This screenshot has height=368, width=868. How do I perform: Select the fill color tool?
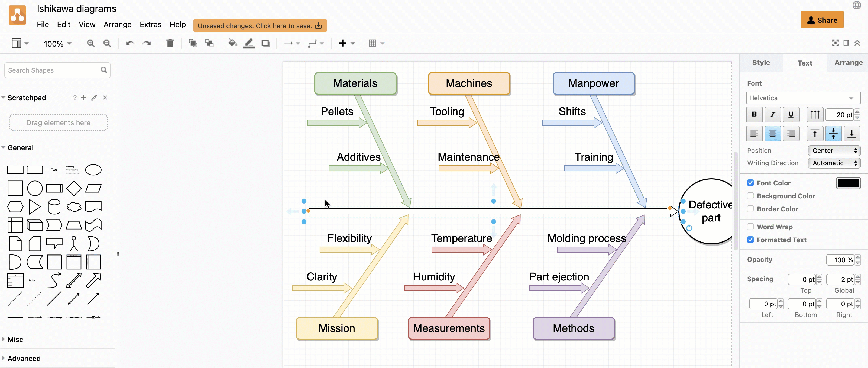(x=232, y=43)
